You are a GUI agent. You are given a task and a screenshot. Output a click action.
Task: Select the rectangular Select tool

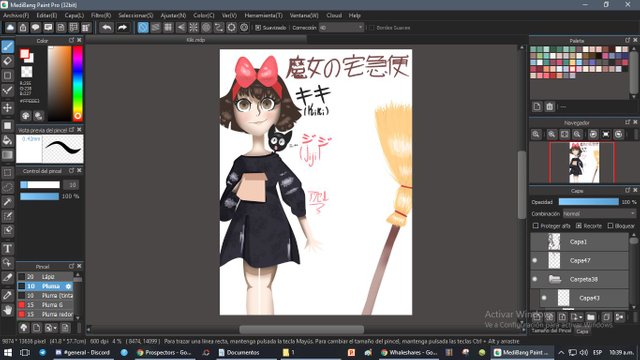pos(7,173)
